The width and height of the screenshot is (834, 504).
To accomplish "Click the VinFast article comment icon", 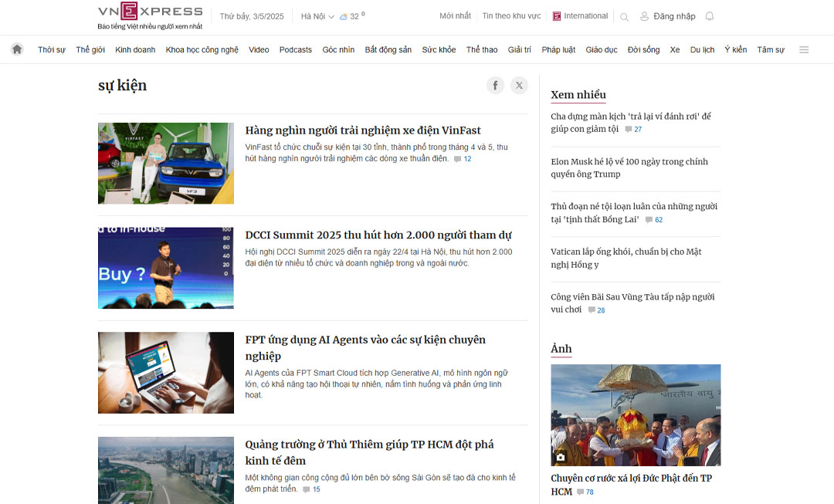I will point(458,159).
